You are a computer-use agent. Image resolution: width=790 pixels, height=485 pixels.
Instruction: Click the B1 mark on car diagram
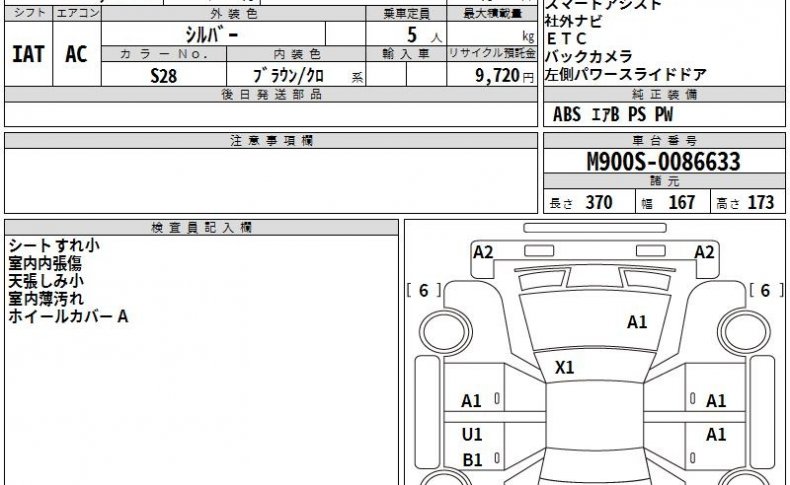point(472,460)
